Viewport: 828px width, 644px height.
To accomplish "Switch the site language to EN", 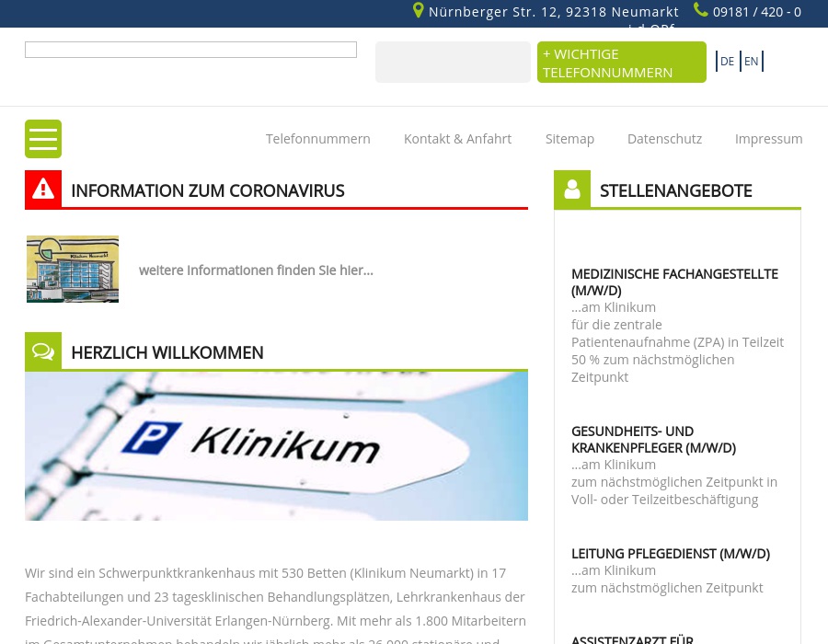I will click(x=751, y=61).
